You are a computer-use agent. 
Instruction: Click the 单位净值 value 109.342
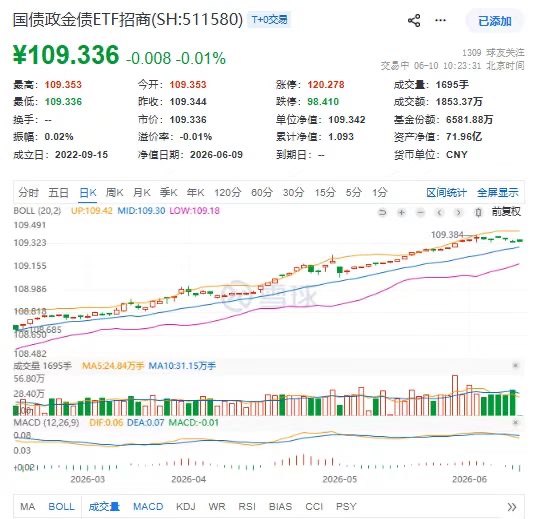click(347, 120)
